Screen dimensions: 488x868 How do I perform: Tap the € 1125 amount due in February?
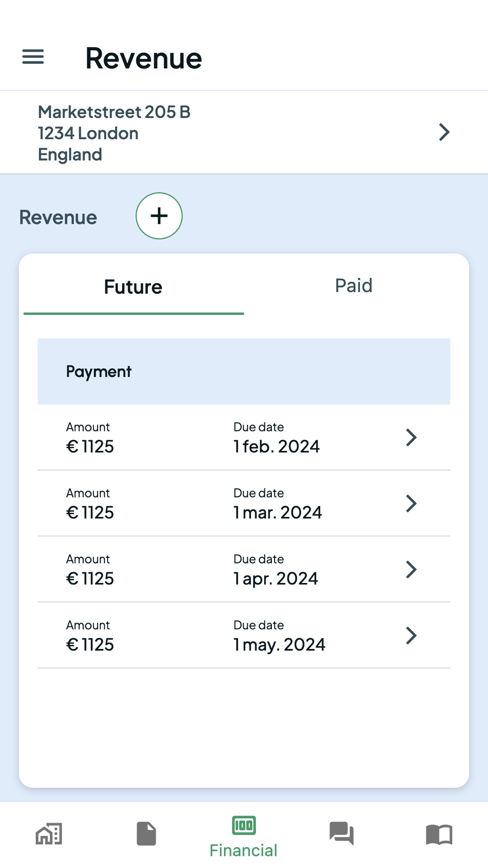pyautogui.click(x=90, y=446)
